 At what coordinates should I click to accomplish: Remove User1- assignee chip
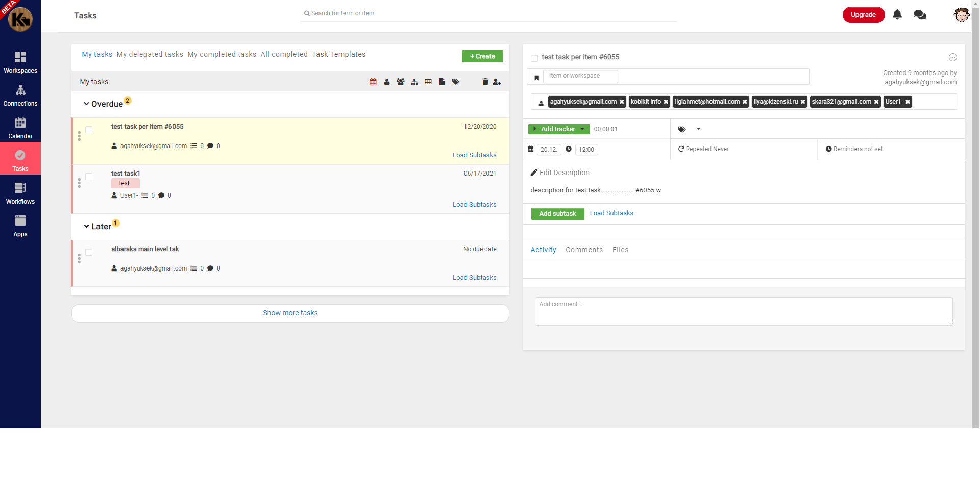click(x=908, y=102)
